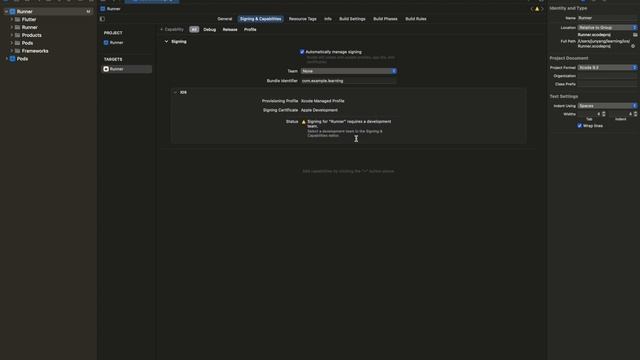Viewport: 640px width, 360px height.
Task: Open Indent Using Spaces dropdown
Action: [x=607, y=106]
